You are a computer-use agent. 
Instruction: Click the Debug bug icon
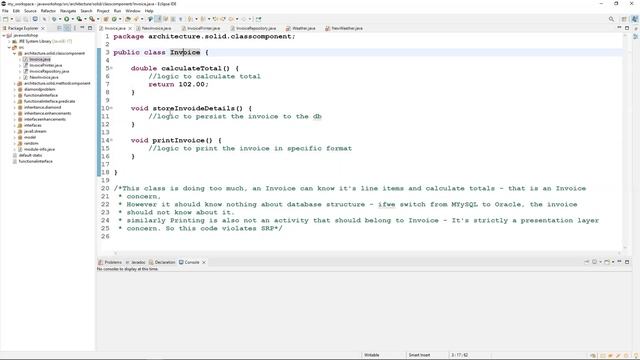tap(54, 19)
